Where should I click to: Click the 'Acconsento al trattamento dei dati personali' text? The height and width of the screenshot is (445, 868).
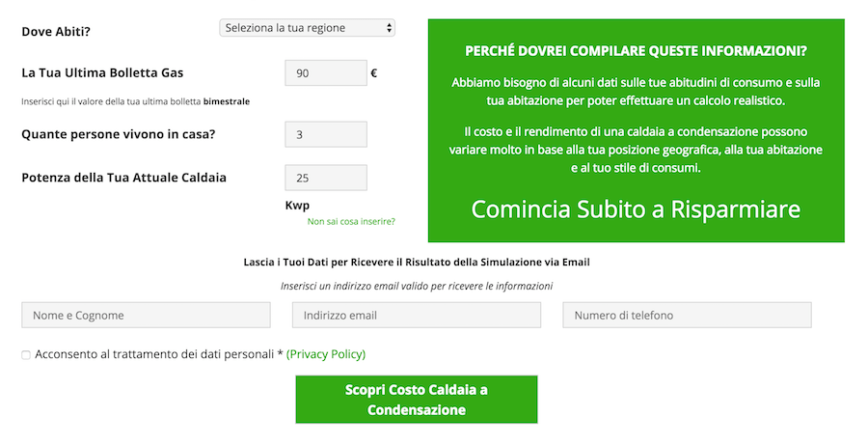coord(154,354)
